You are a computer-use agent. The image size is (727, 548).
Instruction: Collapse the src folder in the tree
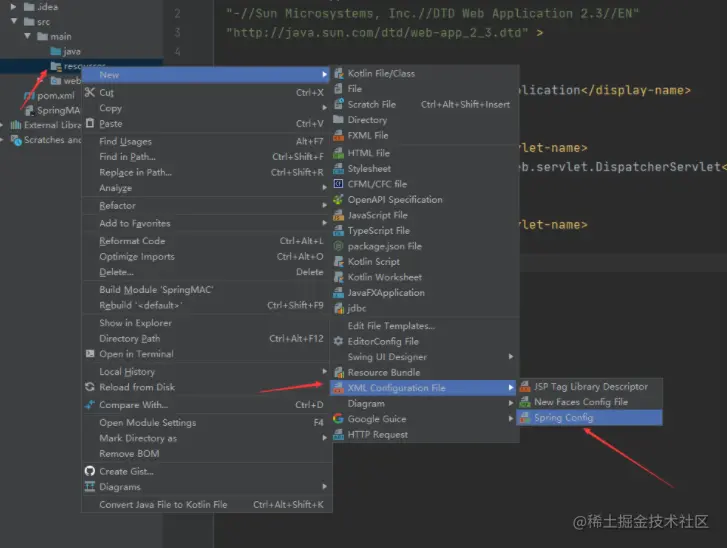pyautogui.click(x=14, y=21)
